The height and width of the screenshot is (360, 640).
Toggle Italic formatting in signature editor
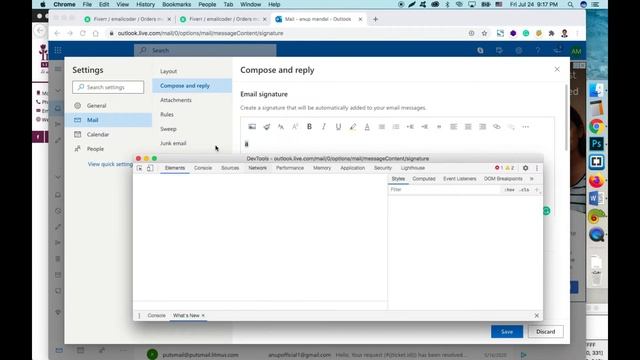click(x=324, y=127)
